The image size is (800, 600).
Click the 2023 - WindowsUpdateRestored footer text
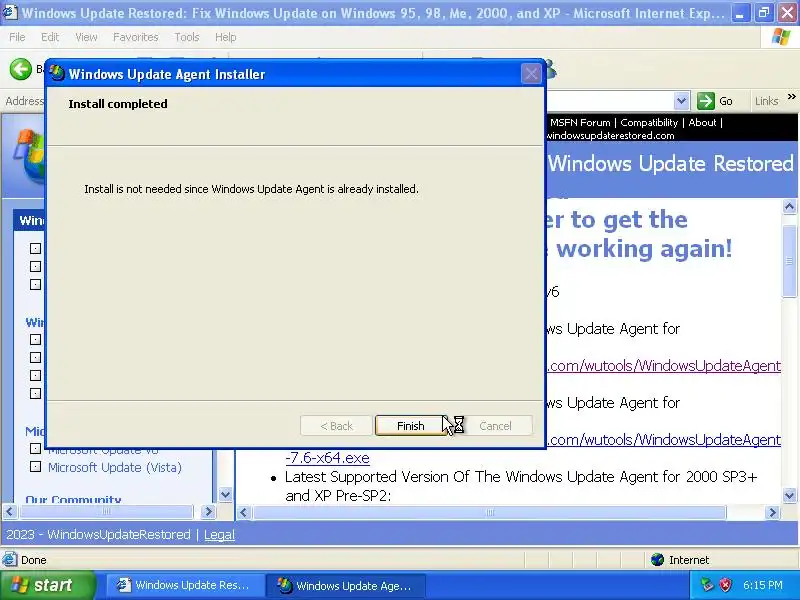click(98, 535)
